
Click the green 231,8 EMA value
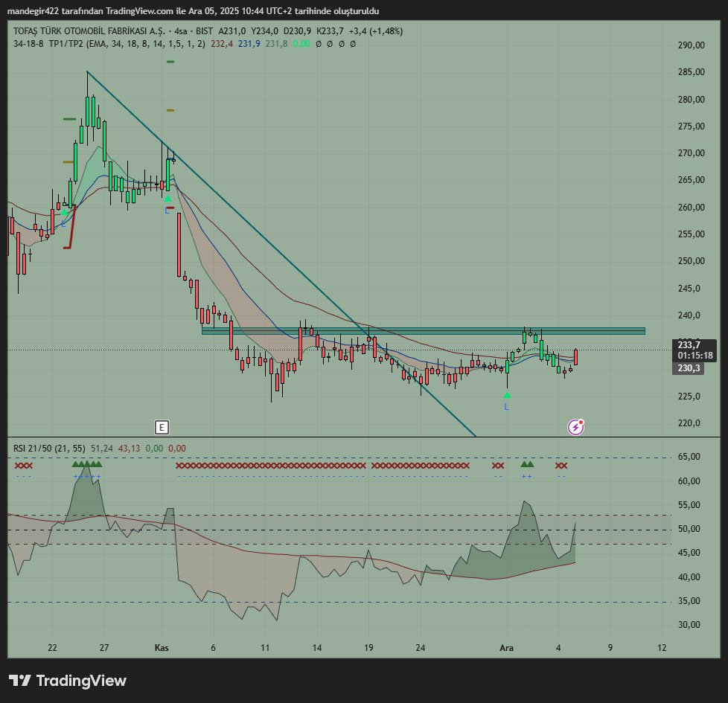[x=277, y=44]
